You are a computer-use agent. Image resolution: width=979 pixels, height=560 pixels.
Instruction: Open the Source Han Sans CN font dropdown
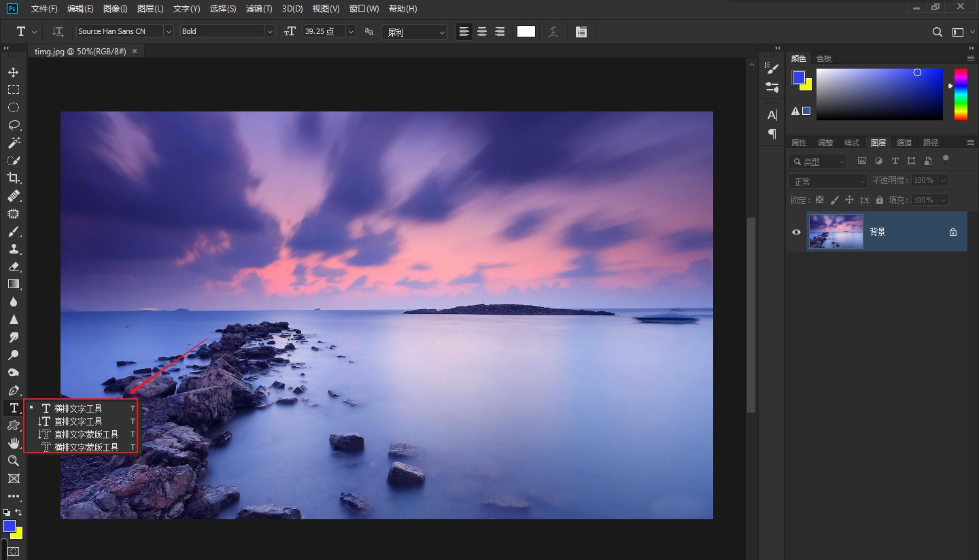click(168, 31)
